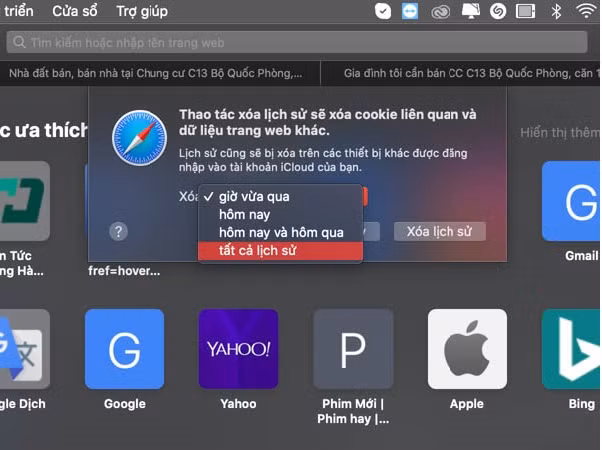This screenshot has height=450, width=602.
Task: Open the TeamViewer menu bar icon
Action: pyautogui.click(x=410, y=11)
